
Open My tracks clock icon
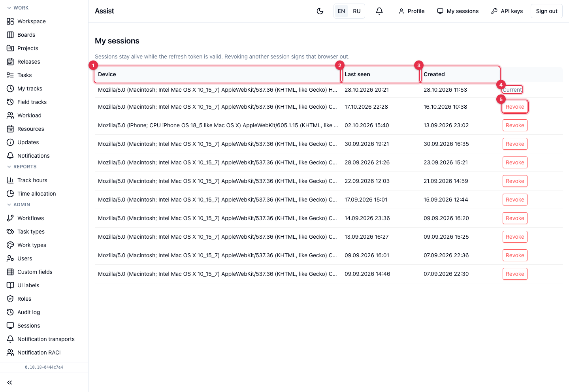tap(10, 89)
